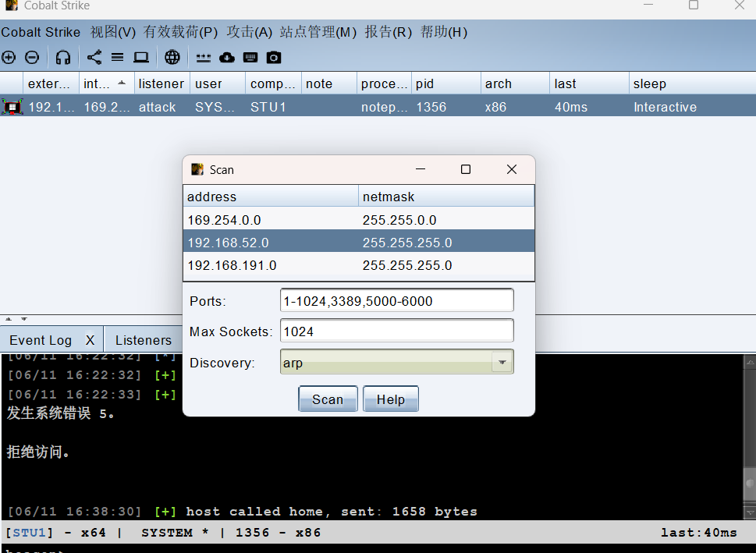Select the 192.168.52.0 address row
The width and height of the screenshot is (756, 553).
pos(359,242)
